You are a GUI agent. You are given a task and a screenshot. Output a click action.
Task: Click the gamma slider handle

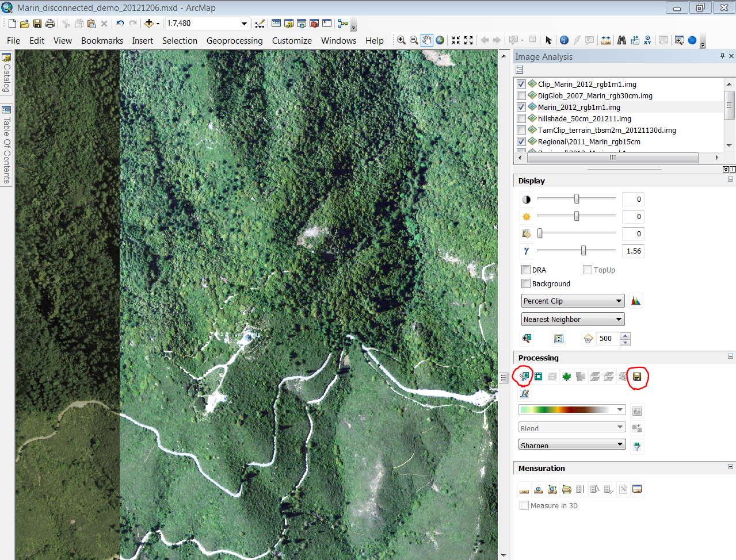point(584,251)
